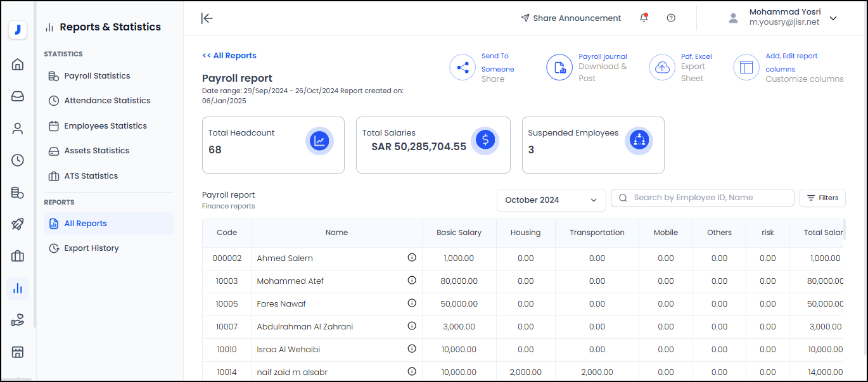
Task: Open the Filters button
Action: [822, 198]
